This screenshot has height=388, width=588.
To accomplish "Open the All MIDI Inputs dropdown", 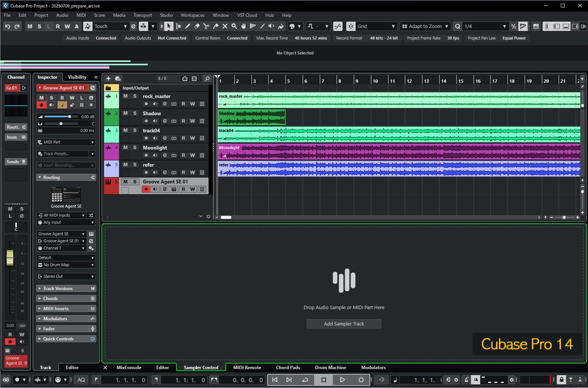I will coord(61,215).
